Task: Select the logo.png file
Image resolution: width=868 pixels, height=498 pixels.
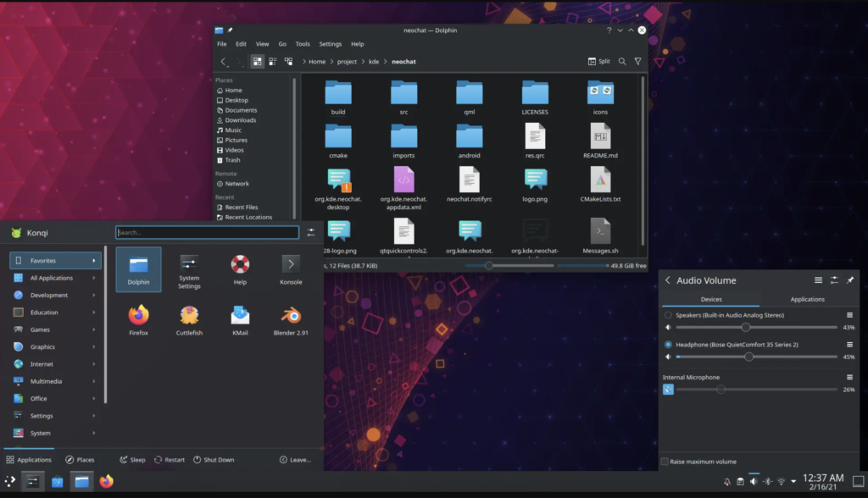Action: click(x=535, y=185)
